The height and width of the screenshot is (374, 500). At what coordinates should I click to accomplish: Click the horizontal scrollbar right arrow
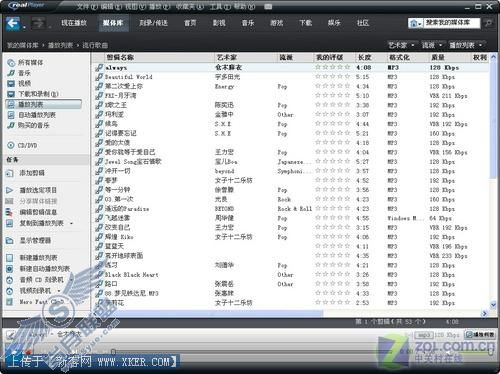pos(485,313)
